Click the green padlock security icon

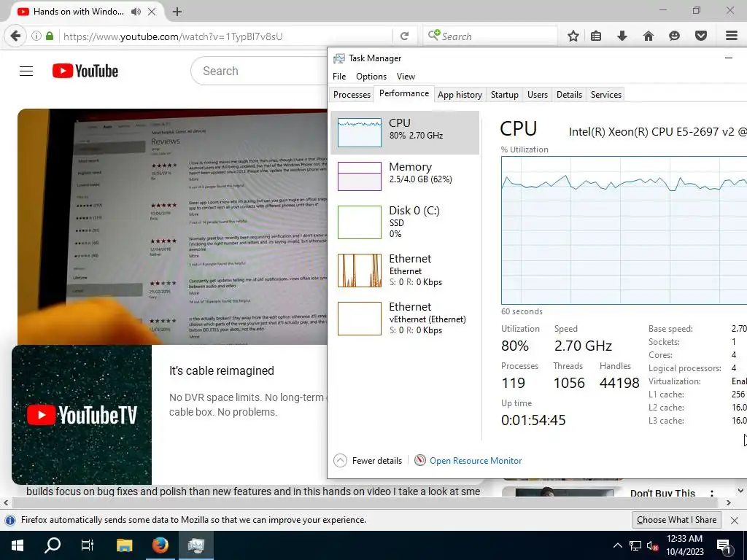click(50, 36)
